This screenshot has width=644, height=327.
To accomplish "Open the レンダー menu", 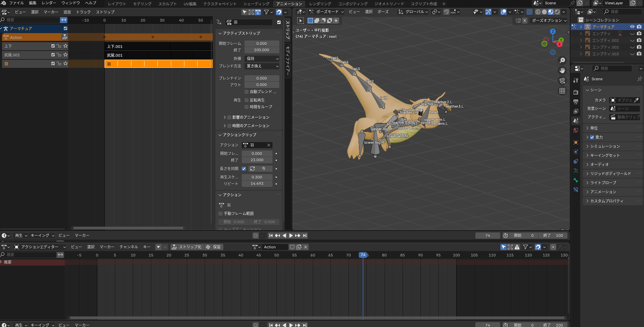I will click(49, 3).
